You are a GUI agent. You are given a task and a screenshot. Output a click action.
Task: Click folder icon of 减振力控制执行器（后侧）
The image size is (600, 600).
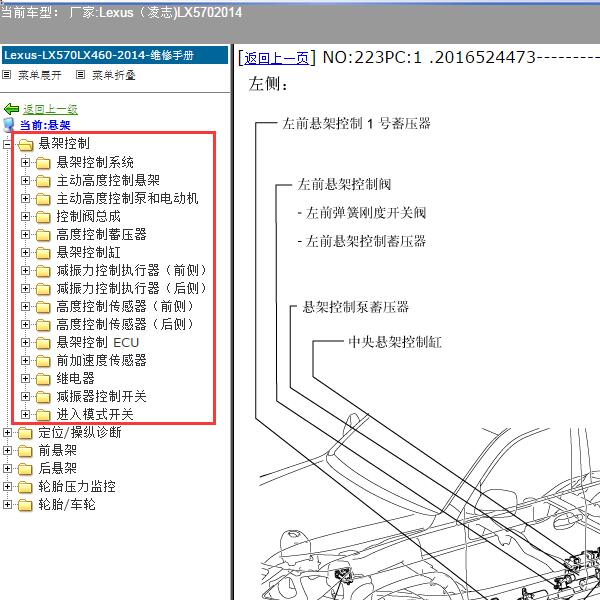(43, 289)
